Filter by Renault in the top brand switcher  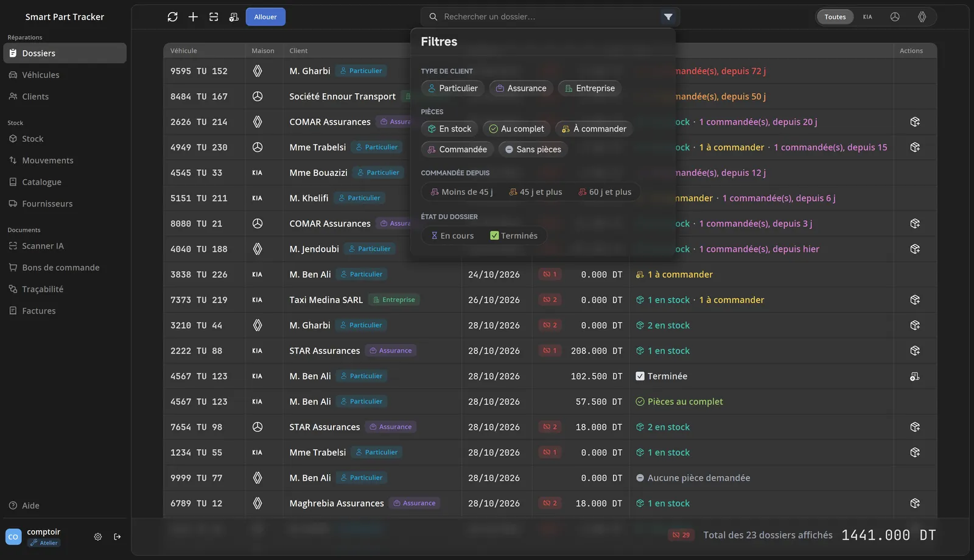(x=922, y=17)
